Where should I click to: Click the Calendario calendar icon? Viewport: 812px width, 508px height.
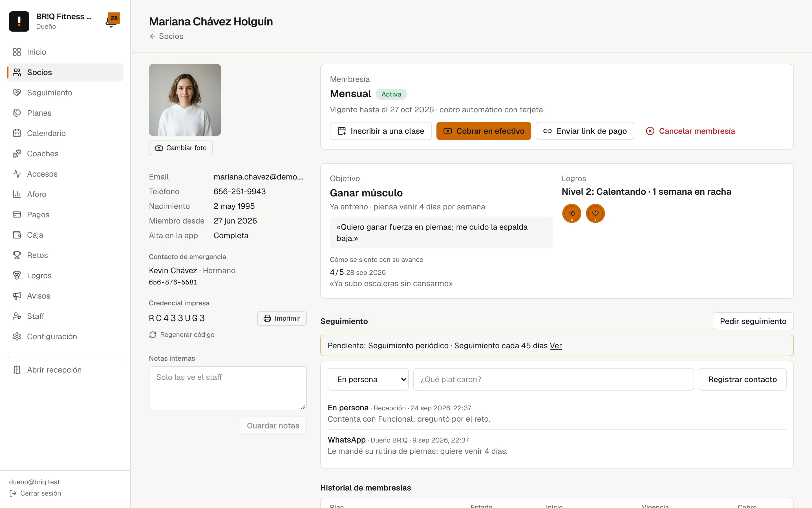coord(17,133)
